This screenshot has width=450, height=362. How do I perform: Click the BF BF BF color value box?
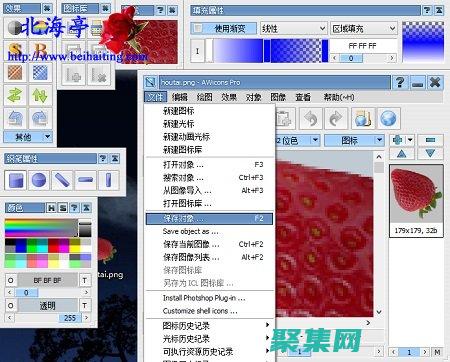pyautogui.click(x=47, y=280)
